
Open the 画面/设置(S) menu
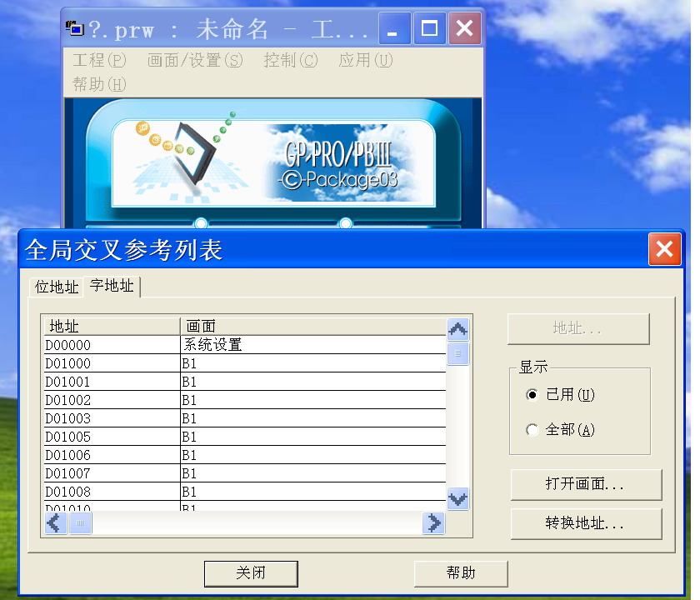195,60
